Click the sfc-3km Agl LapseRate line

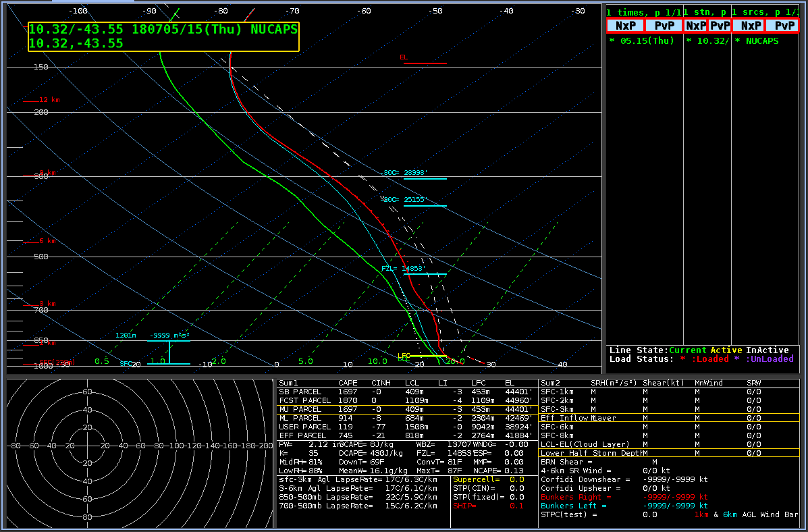[x=358, y=479]
